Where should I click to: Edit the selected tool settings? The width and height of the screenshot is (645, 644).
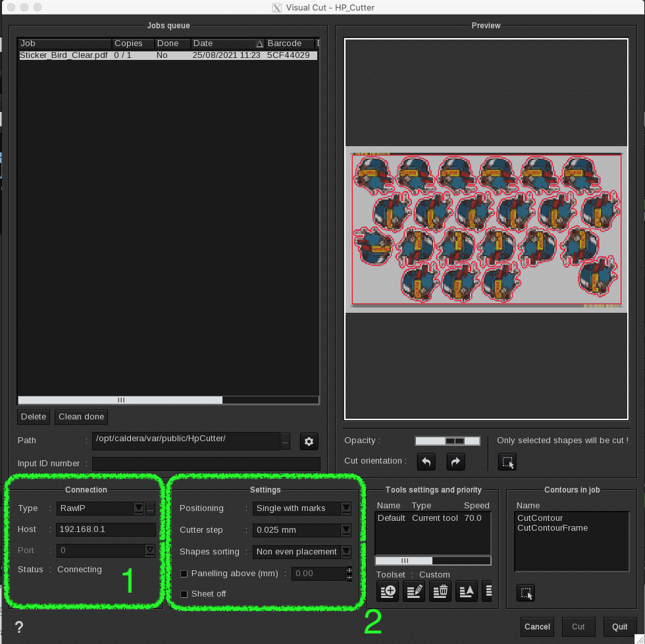click(x=414, y=591)
